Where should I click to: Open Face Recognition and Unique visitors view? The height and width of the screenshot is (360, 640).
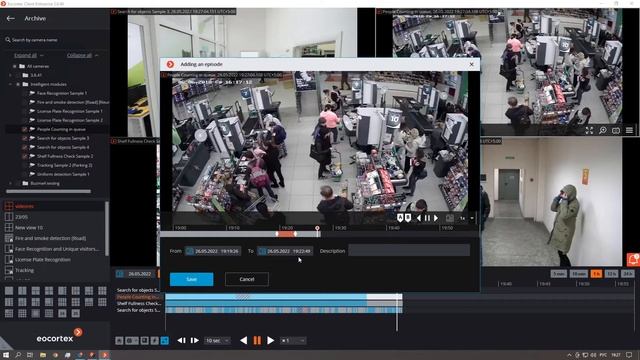[57, 249]
